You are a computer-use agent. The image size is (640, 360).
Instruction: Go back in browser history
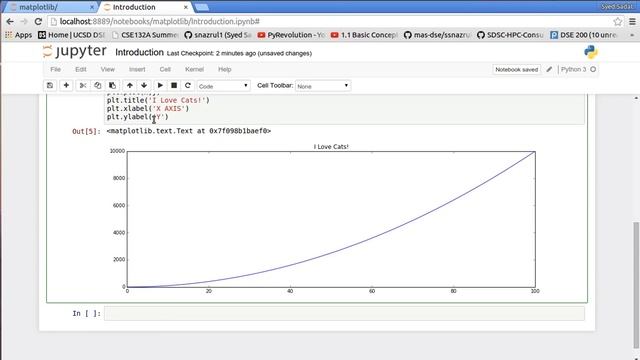pyautogui.click(x=10, y=21)
